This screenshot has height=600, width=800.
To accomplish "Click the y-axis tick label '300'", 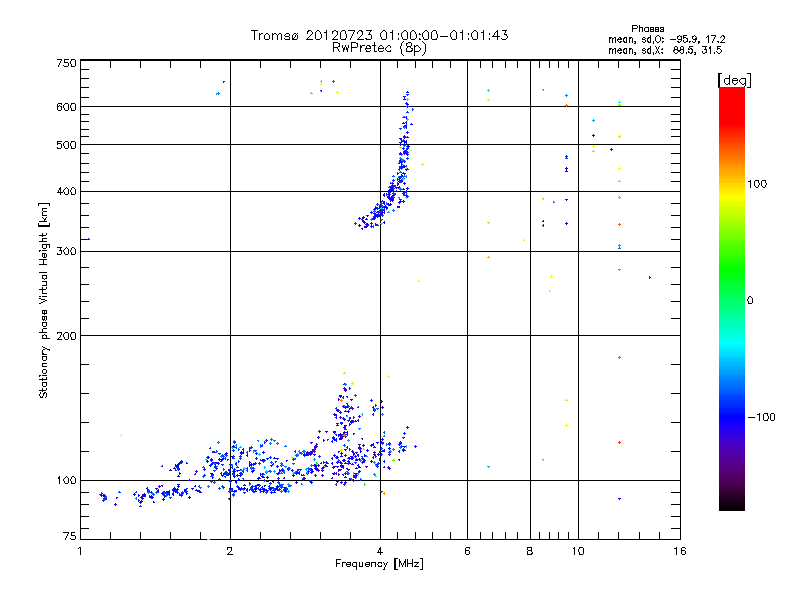I will coord(66,251).
